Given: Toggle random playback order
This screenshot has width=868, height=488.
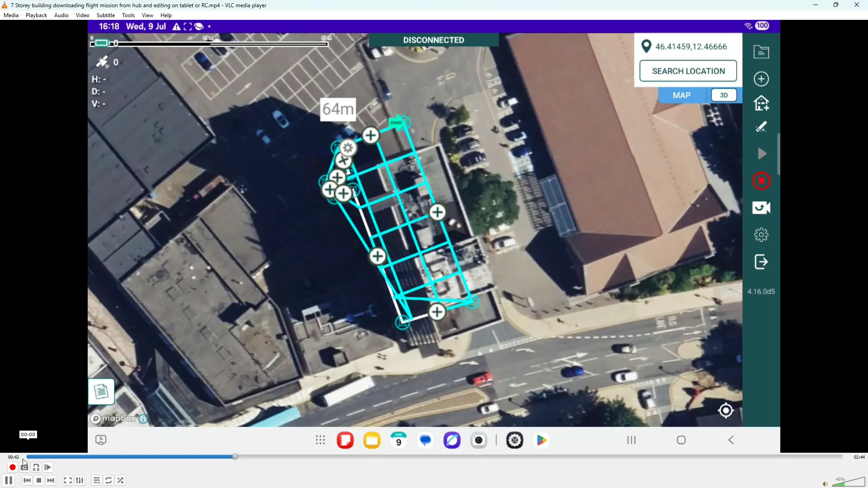Looking at the screenshot, I should (x=120, y=480).
